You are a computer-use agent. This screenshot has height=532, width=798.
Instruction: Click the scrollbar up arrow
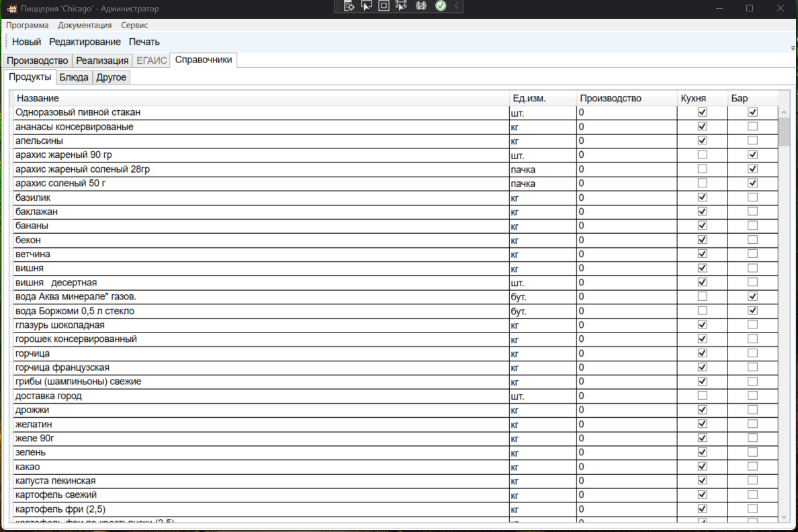click(x=784, y=112)
